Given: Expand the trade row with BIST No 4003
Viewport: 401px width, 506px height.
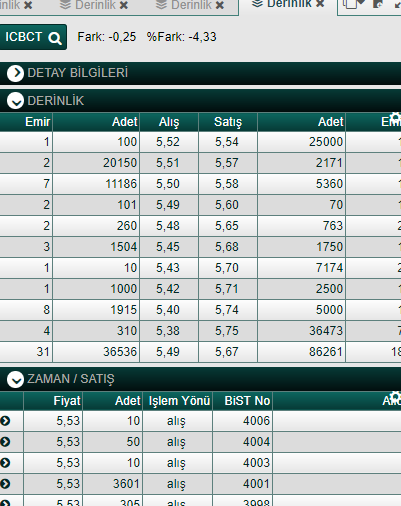Looking at the screenshot, I should tap(5, 463).
